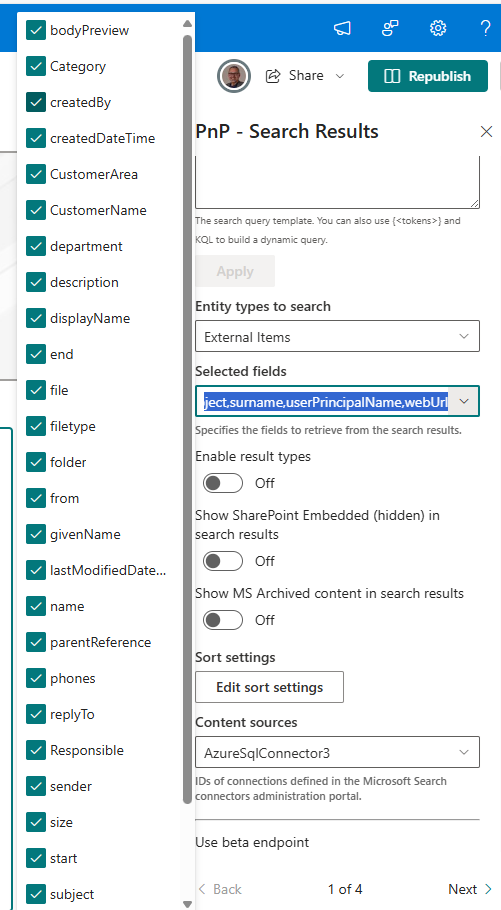
Task: Uncheck the phones field
Action: [36, 678]
